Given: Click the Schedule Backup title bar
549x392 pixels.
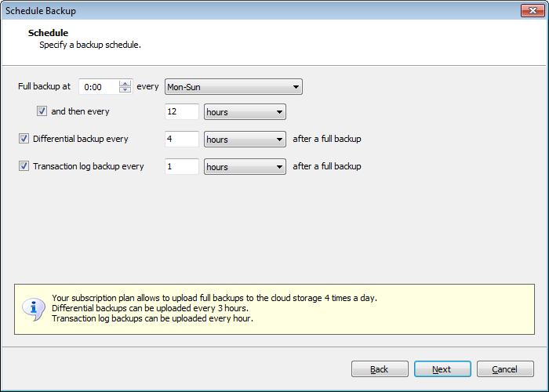Looking at the screenshot, I should (x=235, y=10).
